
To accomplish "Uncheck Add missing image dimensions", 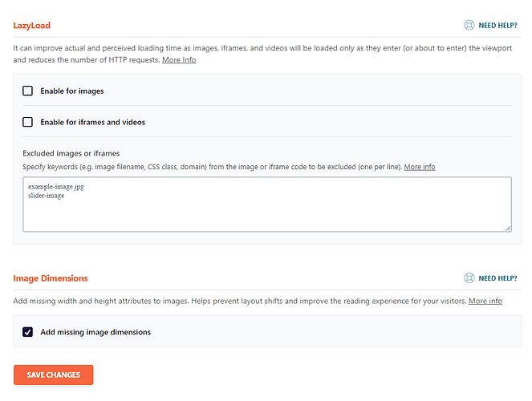I will [27, 332].
